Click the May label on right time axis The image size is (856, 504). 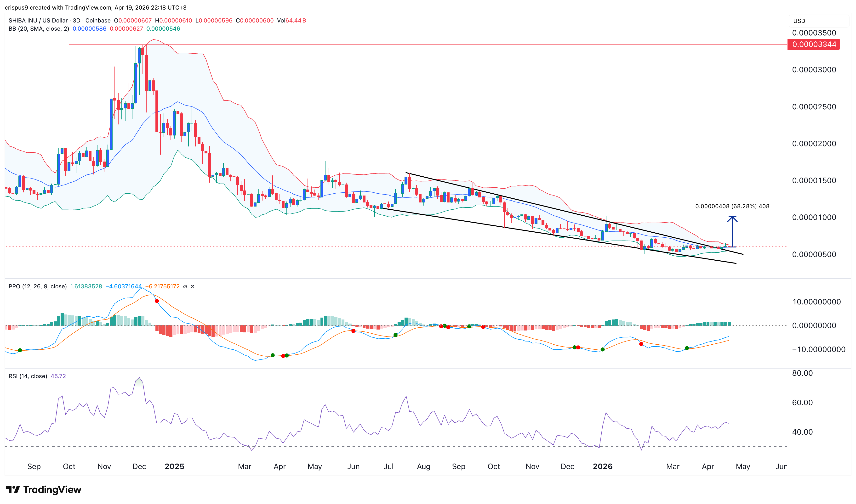[x=743, y=466]
